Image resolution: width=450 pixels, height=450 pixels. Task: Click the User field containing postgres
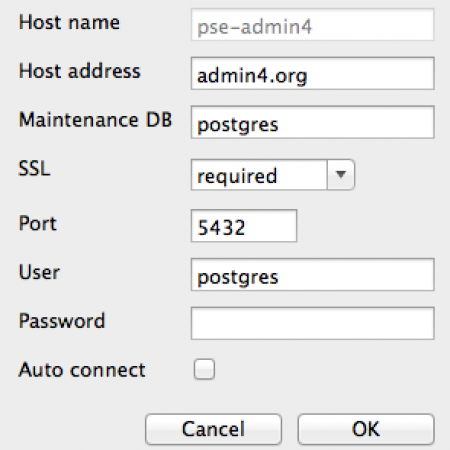(x=312, y=275)
